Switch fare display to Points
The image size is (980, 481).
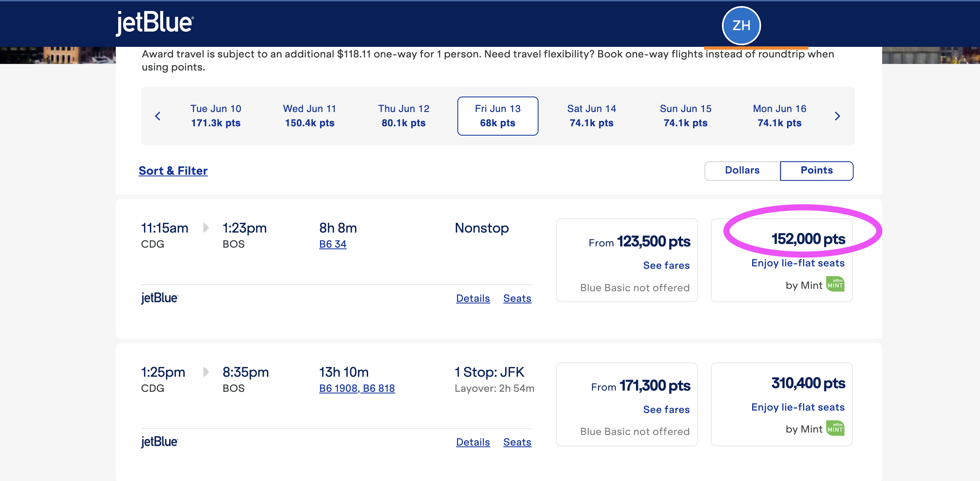click(817, 171)
